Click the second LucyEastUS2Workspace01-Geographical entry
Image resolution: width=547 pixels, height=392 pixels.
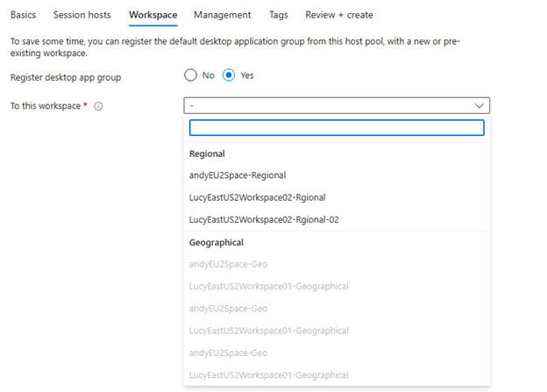268,331
